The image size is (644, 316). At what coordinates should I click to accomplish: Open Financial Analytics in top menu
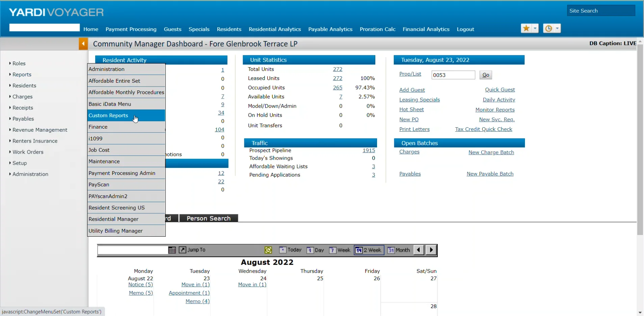426,29
